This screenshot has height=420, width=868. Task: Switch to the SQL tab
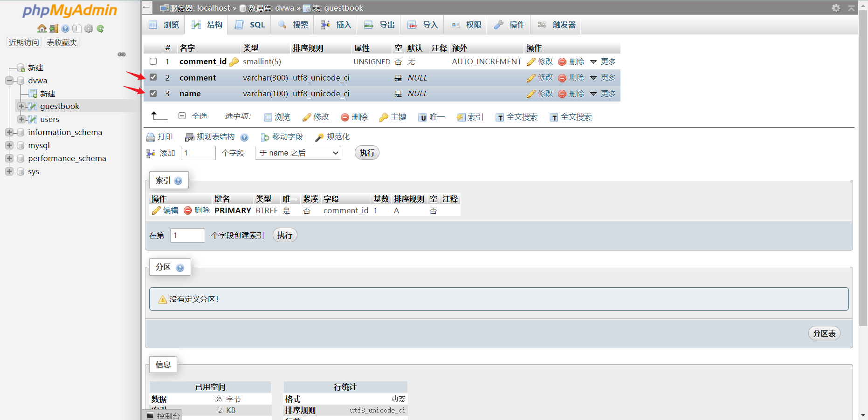pos(250,25)
